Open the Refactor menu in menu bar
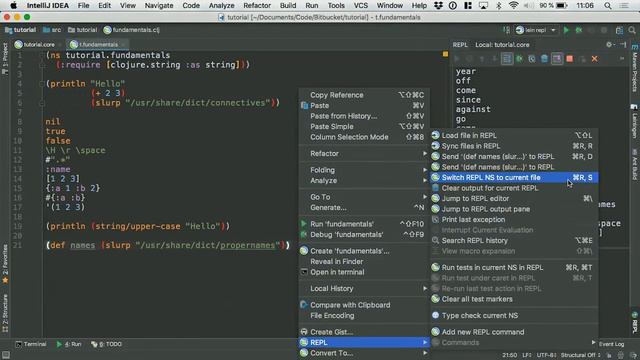This screenshot has height=360, width=640. pyautogui.click(x=257, y=5)
